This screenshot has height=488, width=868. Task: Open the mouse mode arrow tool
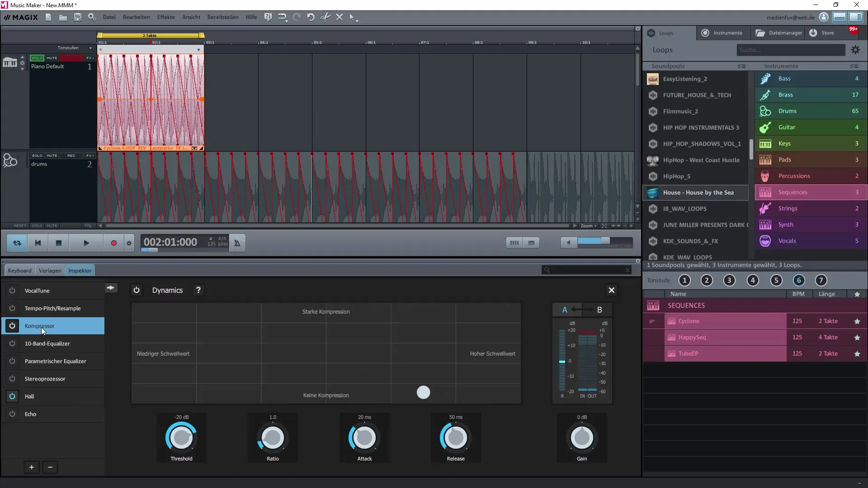tap(353, 18)
